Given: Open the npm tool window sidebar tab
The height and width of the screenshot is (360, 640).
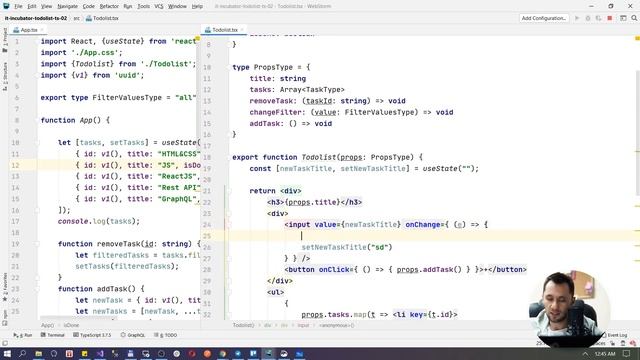Looking at the screenshot, I should (x=5, y=317).
